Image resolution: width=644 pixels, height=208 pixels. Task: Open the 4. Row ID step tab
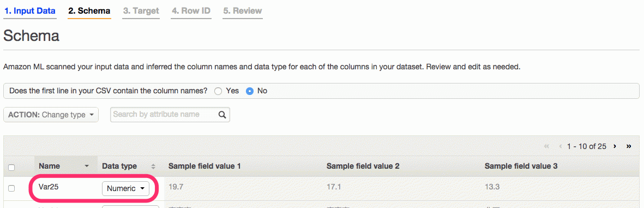(191, 11)
